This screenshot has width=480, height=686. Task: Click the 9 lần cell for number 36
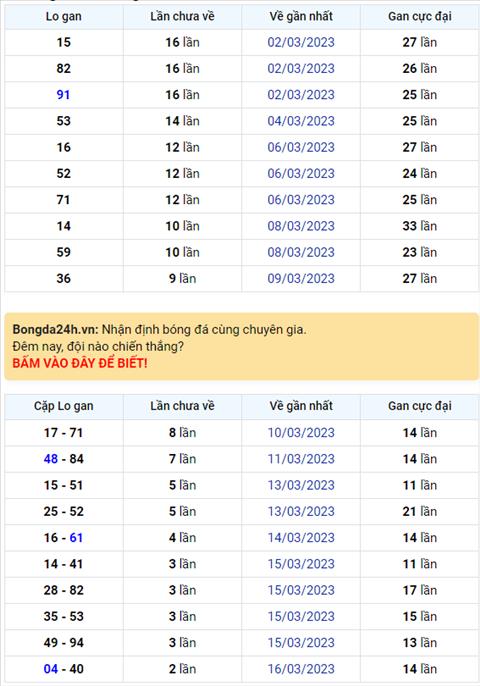[x=182, y=279]
